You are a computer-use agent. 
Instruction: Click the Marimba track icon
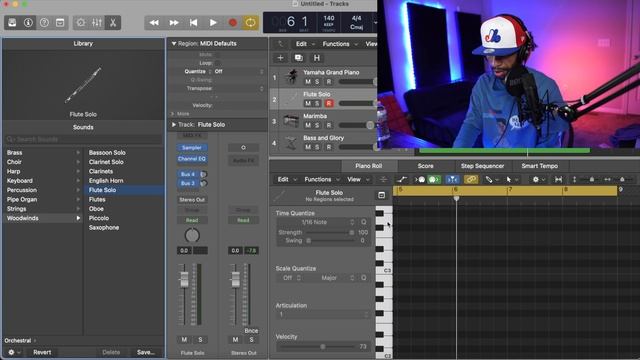[x=291, y=121]
